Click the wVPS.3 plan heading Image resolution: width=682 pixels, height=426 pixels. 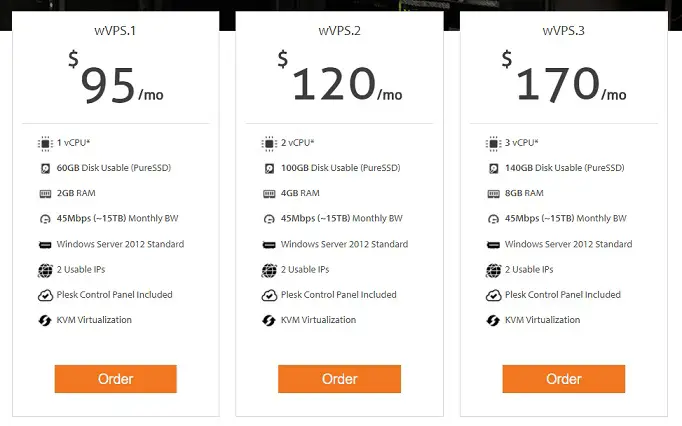point(563,30)
